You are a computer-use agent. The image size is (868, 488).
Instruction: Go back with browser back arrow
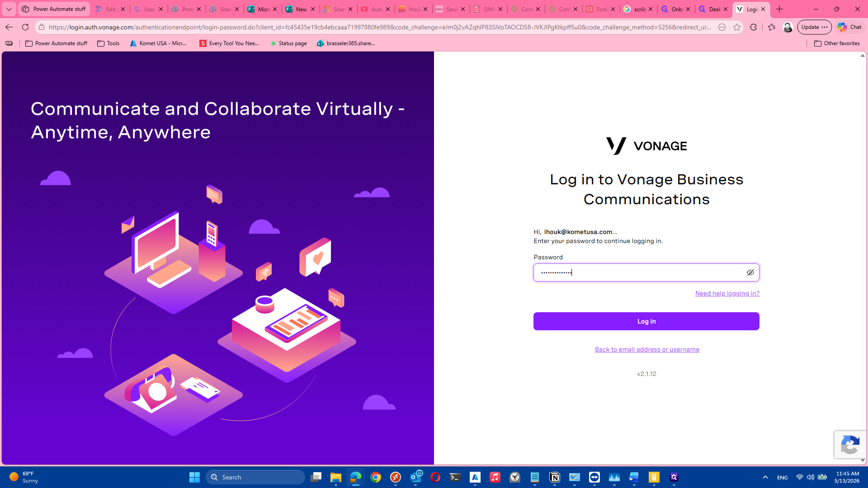tap(9, 27)
